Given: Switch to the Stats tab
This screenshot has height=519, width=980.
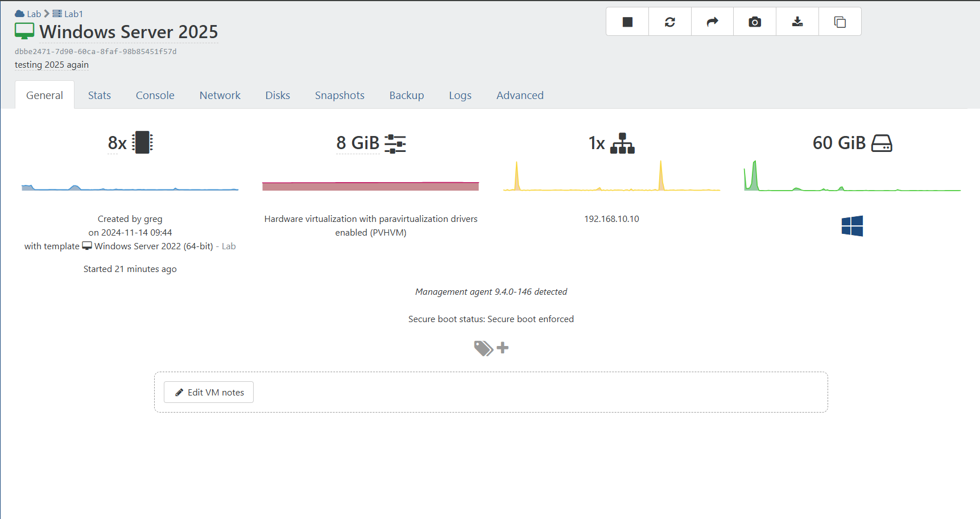Looking at the screenshot, I should (x=100, y=95).
